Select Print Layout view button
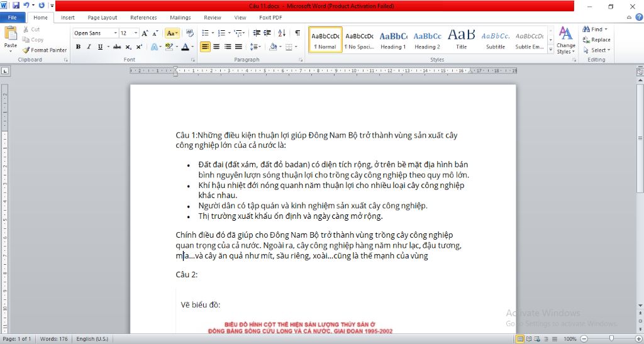This screenshot has width=644, height=344. (x=520, y=339)
